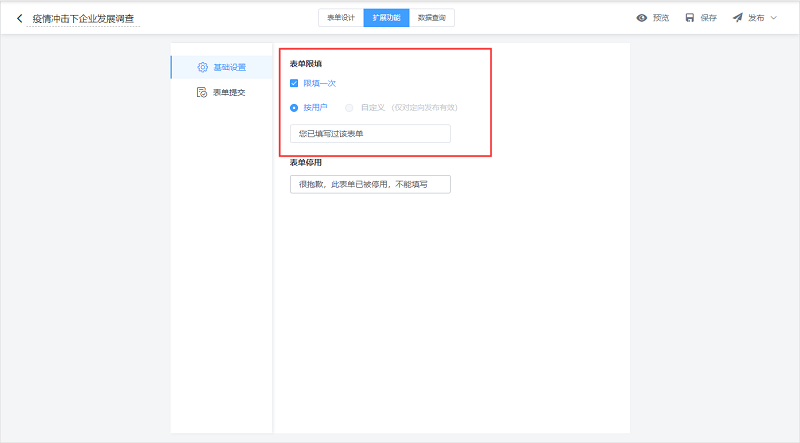Click the floppy disk 保存 icon
The image size is (800, 443).
coord(690,18)
